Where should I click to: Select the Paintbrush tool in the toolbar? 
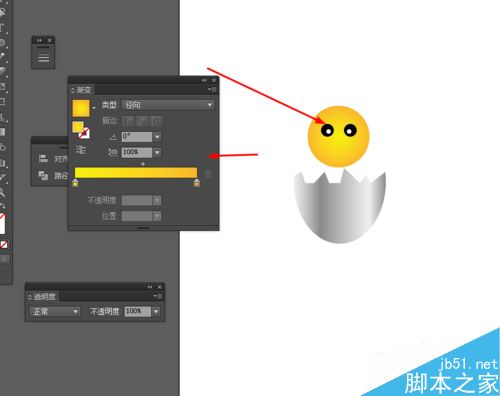pyautogui.click(x=2, y=56)
